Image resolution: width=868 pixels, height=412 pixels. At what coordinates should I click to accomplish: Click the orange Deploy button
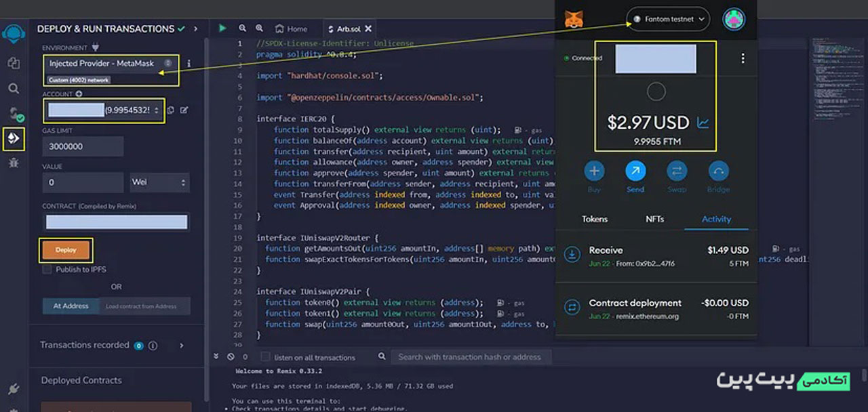click(66, 250)
